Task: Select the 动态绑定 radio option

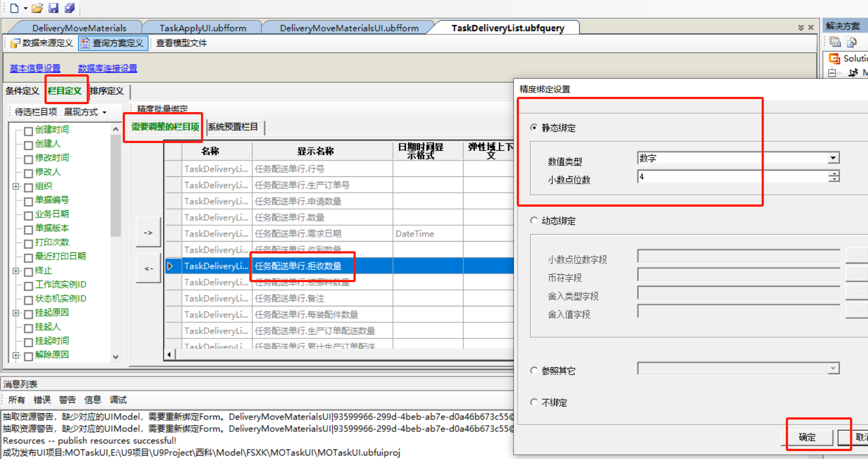Action: tap(534, 220)
